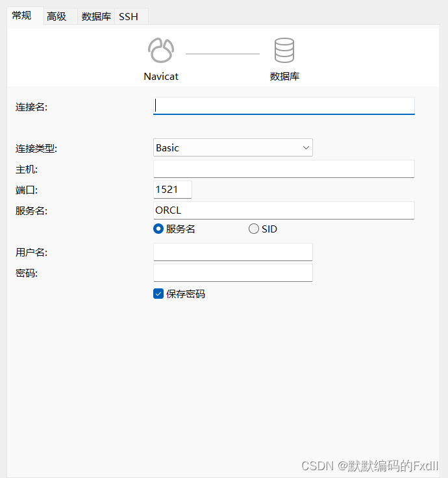This screenshot has height=478, width=448.
Task: Click the 主机 input field
Action: (284, 169)
